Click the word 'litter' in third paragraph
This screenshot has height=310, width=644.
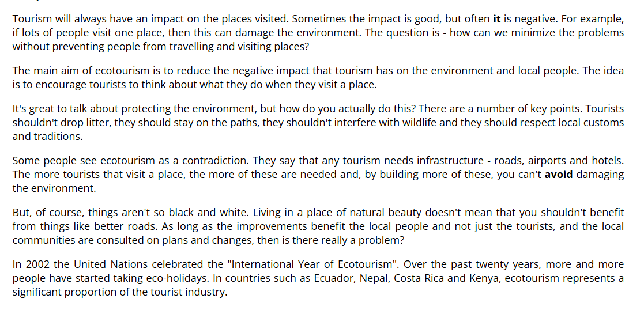coord(99,122)
